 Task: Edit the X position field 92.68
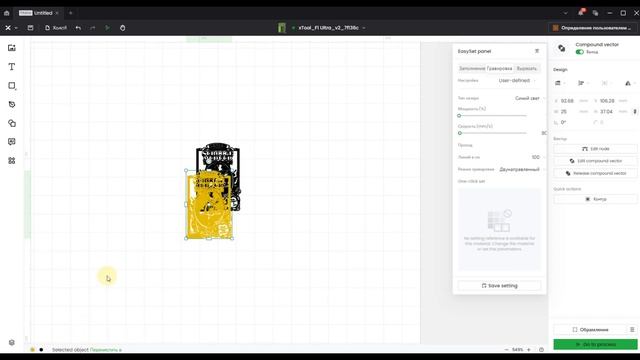572,101
